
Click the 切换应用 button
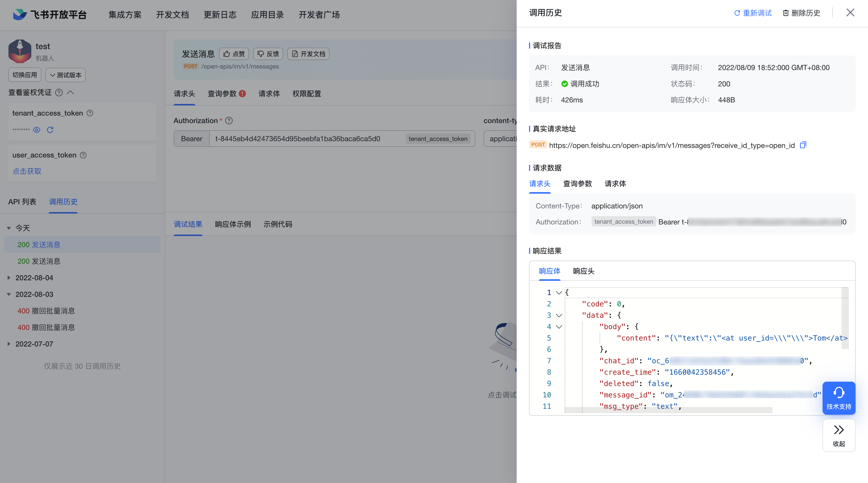coord(25,75)
